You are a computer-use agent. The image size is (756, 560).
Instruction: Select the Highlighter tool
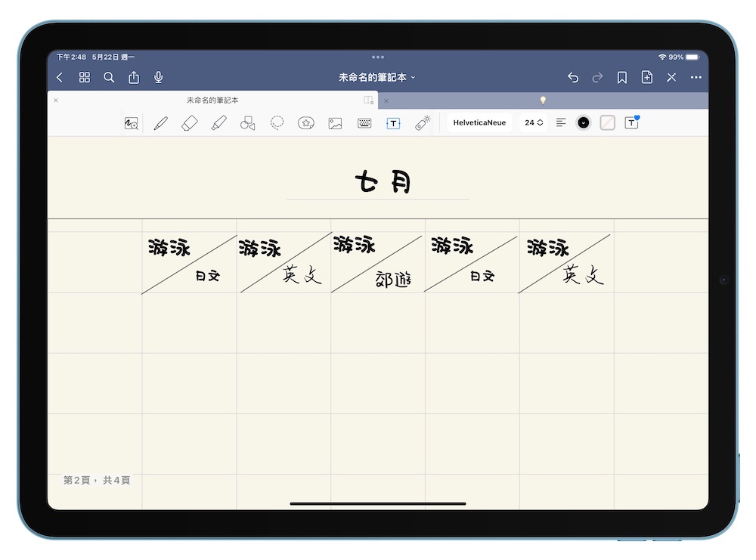[x=219, y=123]
